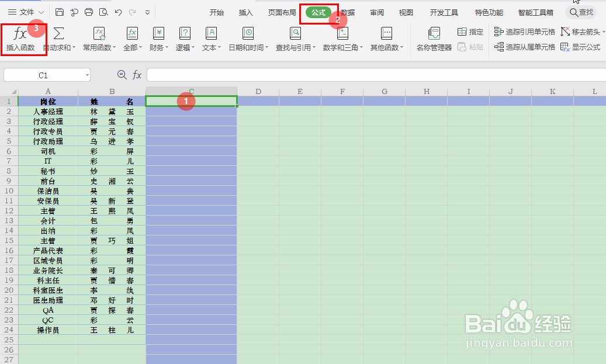Viewport: 606px width, 364px height.
Task: Open the Date and Time (日期和时间) icon
Action: 248,34
